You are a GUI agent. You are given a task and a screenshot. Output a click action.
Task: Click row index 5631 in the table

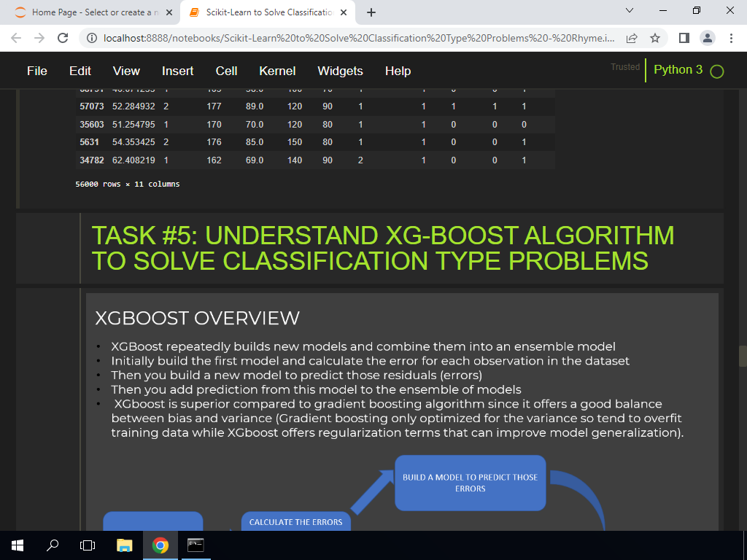pos(89,142)
